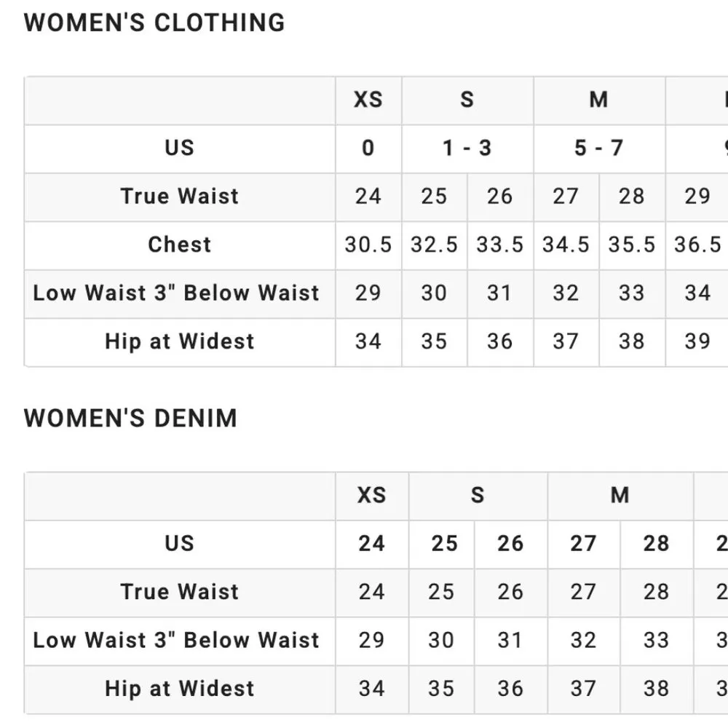This screenshot has width=728, height=728.
Task: Select the XS column header in clothing table
Action: 368,100
